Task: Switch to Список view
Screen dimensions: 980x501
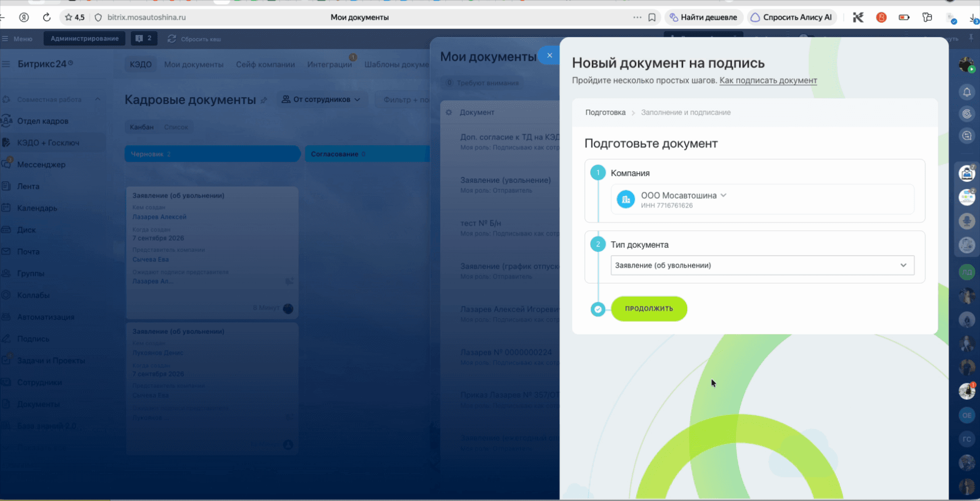Action: [x=176, y=127]
